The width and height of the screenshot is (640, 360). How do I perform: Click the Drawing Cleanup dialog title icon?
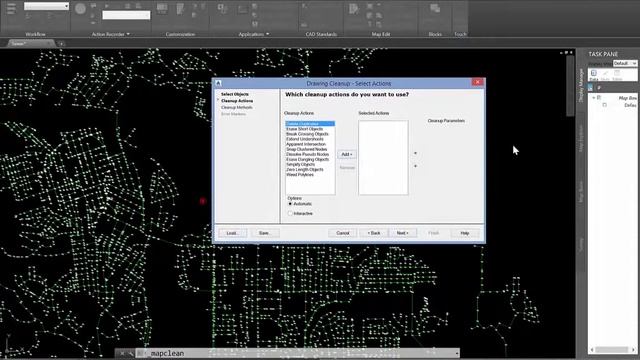(218, 83)
